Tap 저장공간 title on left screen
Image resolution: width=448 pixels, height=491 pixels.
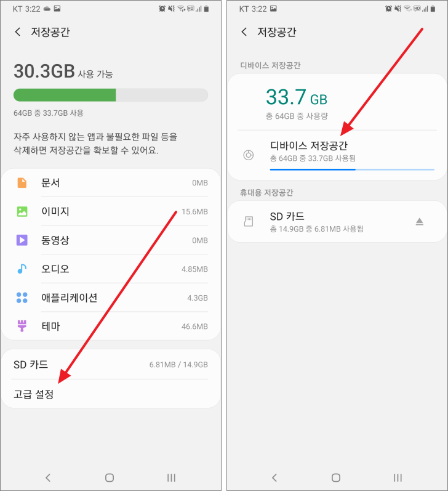pos(50,32)
